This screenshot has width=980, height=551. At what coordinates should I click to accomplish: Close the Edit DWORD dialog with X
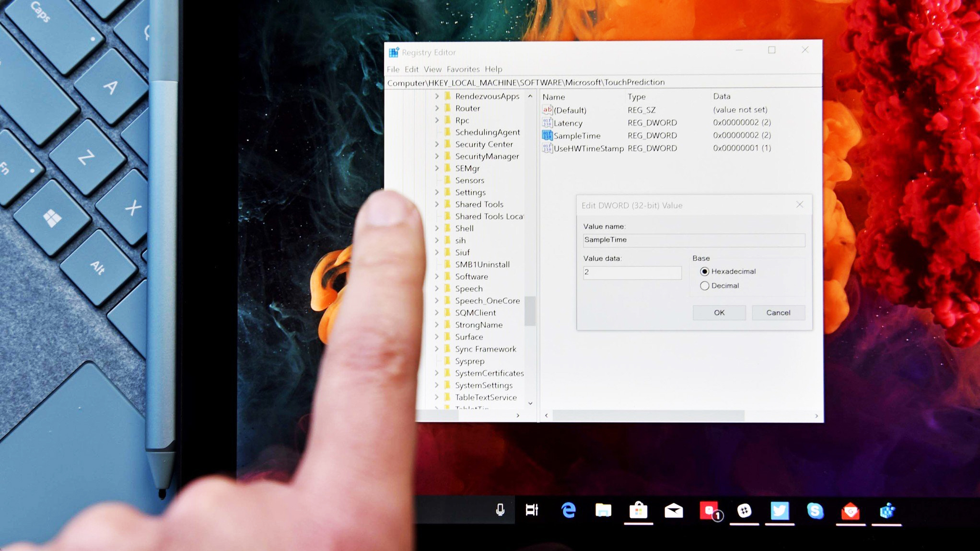click(x=800, y=205)
